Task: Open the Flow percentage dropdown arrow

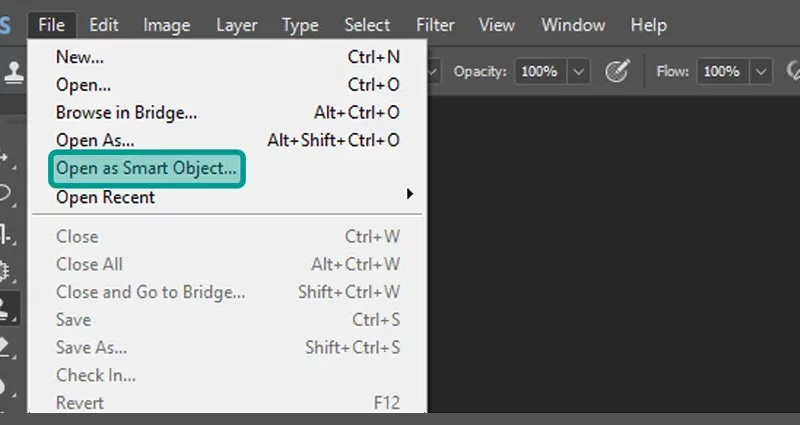Action: [x=760, y=71]
